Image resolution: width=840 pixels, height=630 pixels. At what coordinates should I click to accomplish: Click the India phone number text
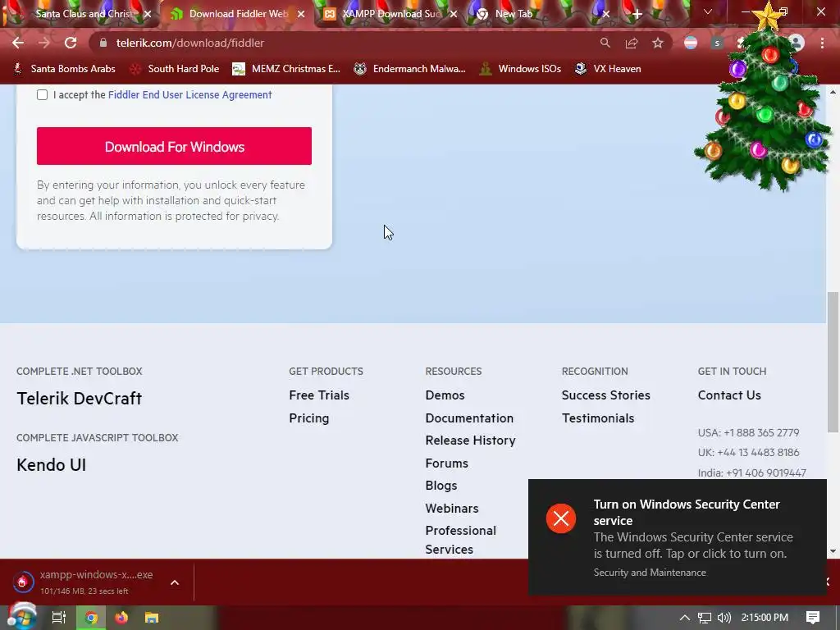(x=751, y=473)
